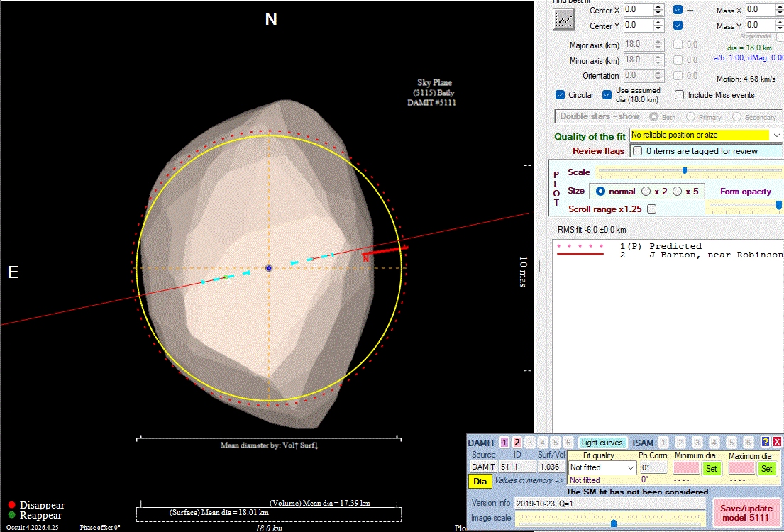Toggle the checkbox next to Center X
Screen dimensions: 784x532
click(x=678, y=9)
